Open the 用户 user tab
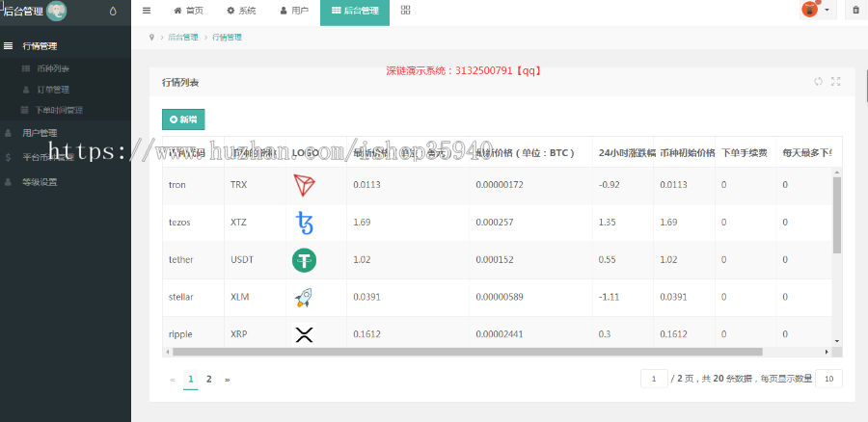 [x=294, y=11]
